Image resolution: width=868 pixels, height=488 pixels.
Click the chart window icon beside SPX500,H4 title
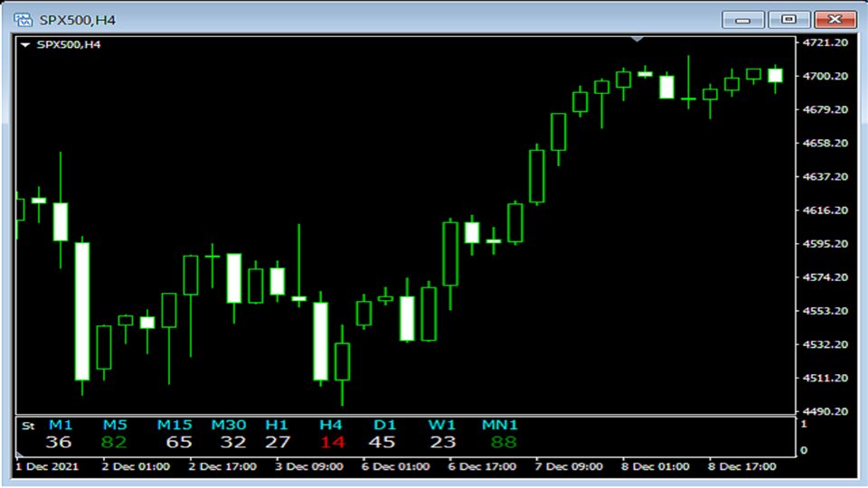click(23, 20)
